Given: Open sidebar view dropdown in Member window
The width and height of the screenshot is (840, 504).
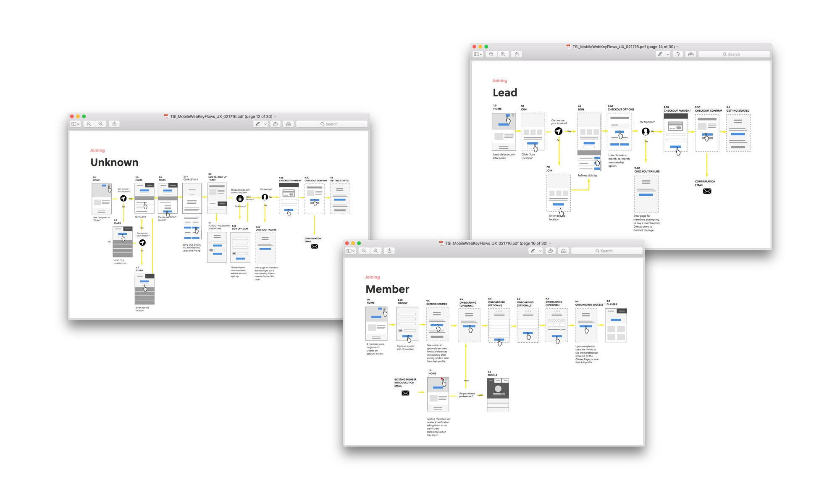Looking at the screenshot, I should 351,251.
